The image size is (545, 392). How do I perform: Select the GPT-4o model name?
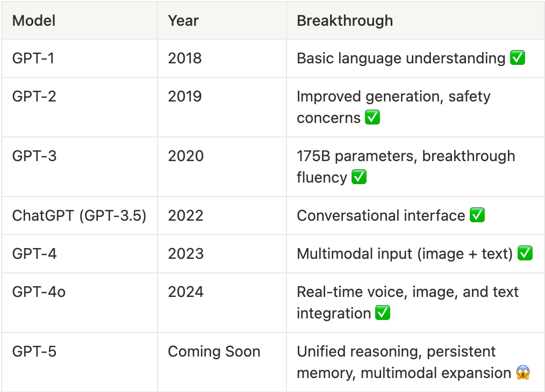pyautogui.click(x=39, y=292)
